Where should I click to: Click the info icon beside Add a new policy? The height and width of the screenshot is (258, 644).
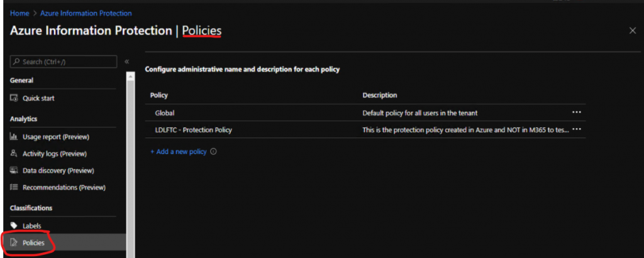[213, 151]
